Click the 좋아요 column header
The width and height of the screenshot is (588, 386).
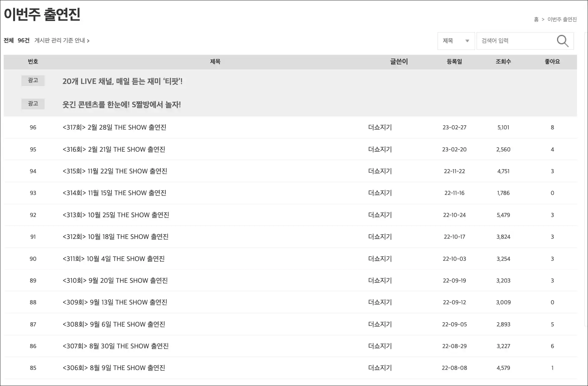tap(552, 62)
